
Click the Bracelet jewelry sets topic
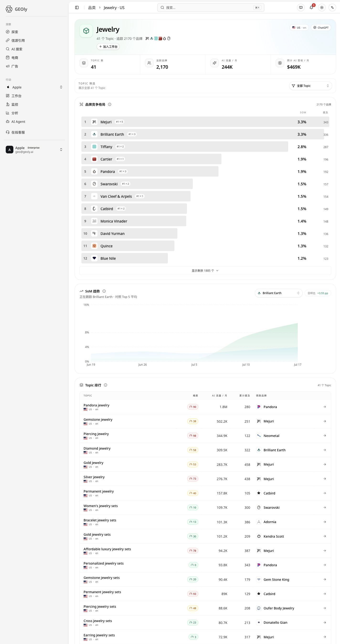100,520
